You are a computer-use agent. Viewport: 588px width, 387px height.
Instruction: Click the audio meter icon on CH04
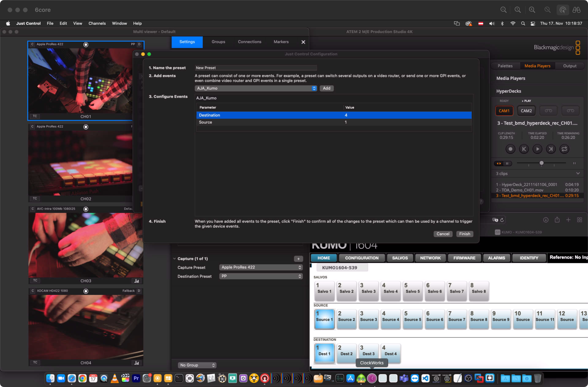coord(137,363)
